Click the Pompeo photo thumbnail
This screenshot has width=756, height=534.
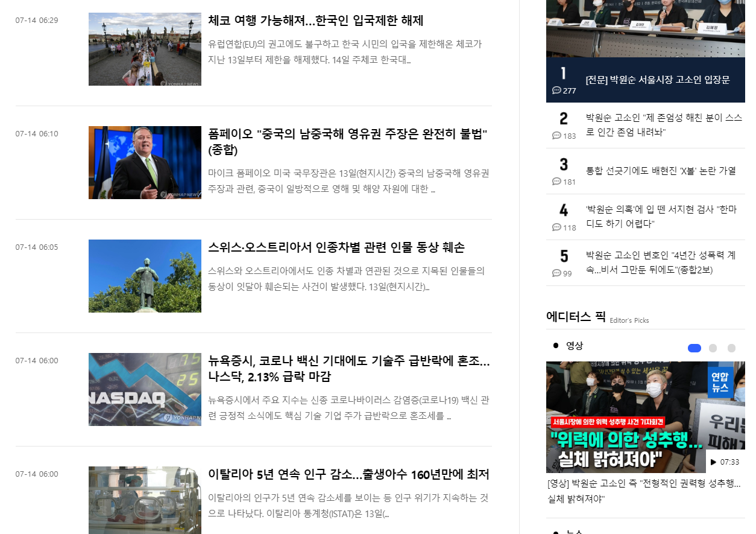[x=145, y=162]
